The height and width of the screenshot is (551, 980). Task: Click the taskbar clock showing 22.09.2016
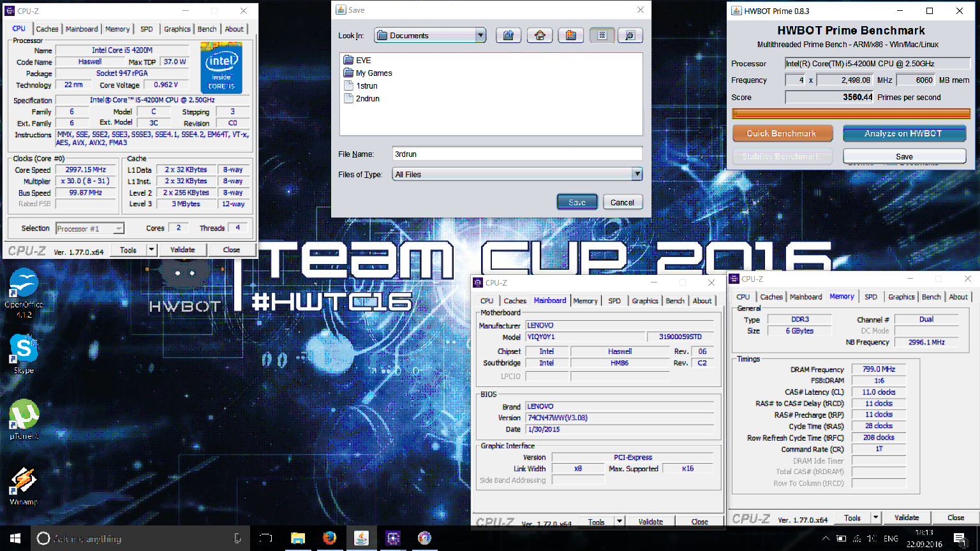924,538
